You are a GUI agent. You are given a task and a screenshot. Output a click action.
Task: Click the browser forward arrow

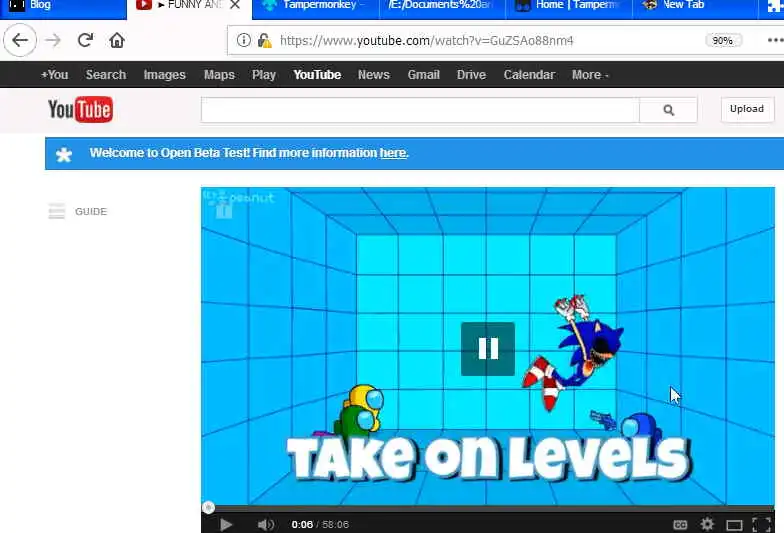click(53, 40)
